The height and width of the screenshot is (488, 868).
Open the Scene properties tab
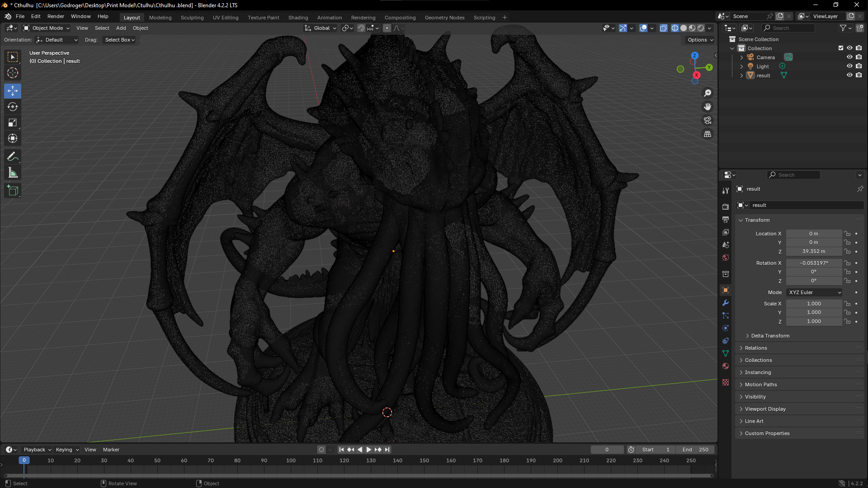point(726,244)
